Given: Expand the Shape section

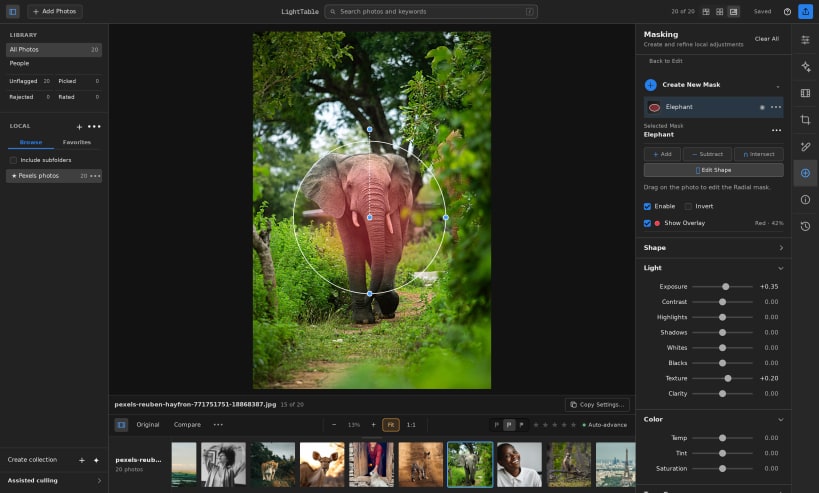Looking at the screenshot, I should pos(713,248).
